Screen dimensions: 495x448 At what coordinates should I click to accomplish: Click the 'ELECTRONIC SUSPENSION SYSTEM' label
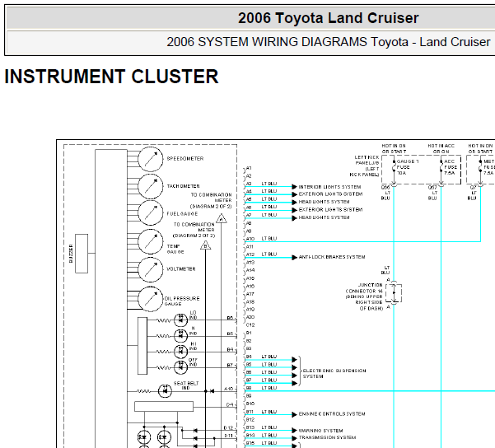(x=334, y=374)
